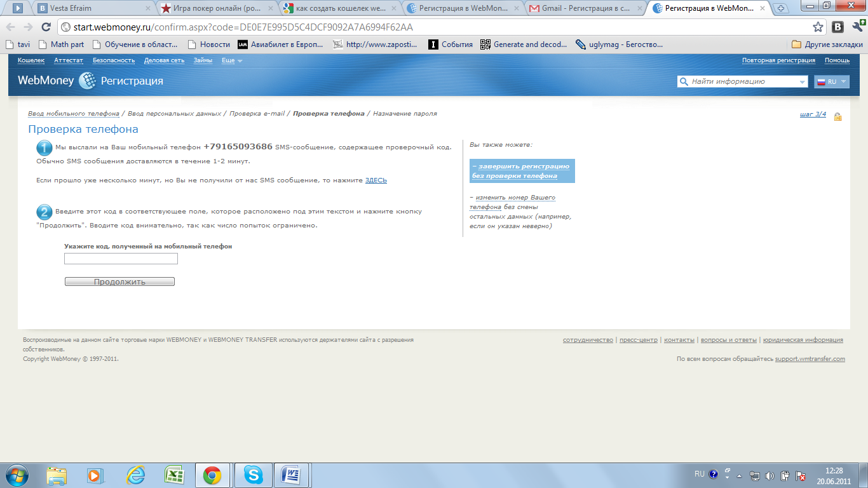The image size is (868, 488).
Task: Open the Math part bookmark
Action: [x=62, y=44]
